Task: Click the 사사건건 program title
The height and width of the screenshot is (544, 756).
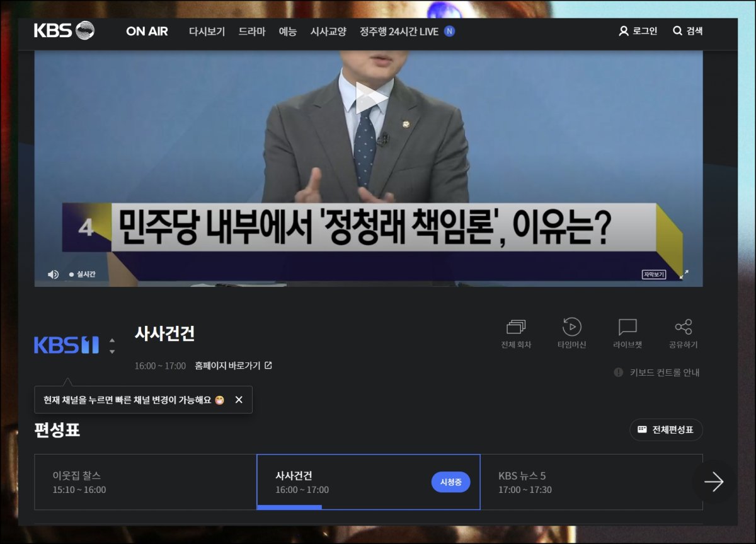Action: tap(165, 333)
